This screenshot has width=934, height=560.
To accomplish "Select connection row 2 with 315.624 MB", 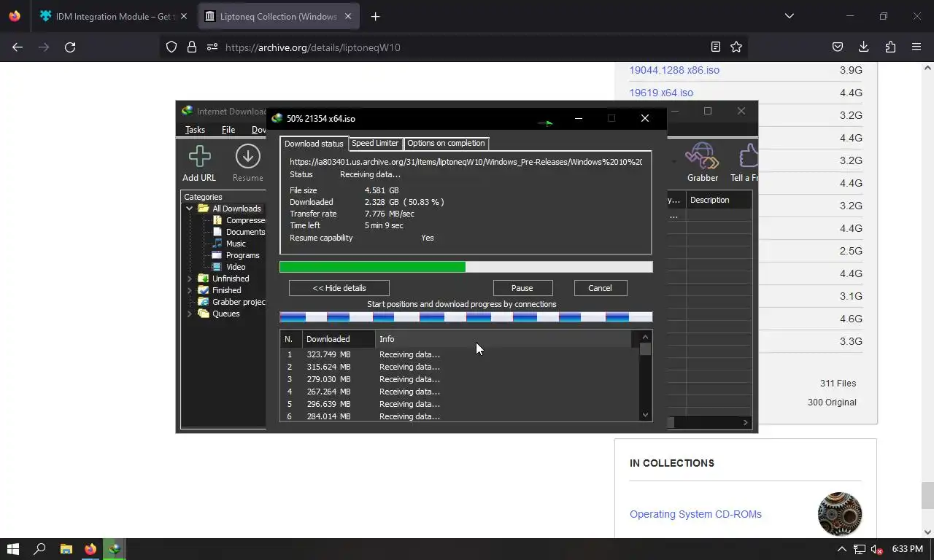I will coord(460,367).
